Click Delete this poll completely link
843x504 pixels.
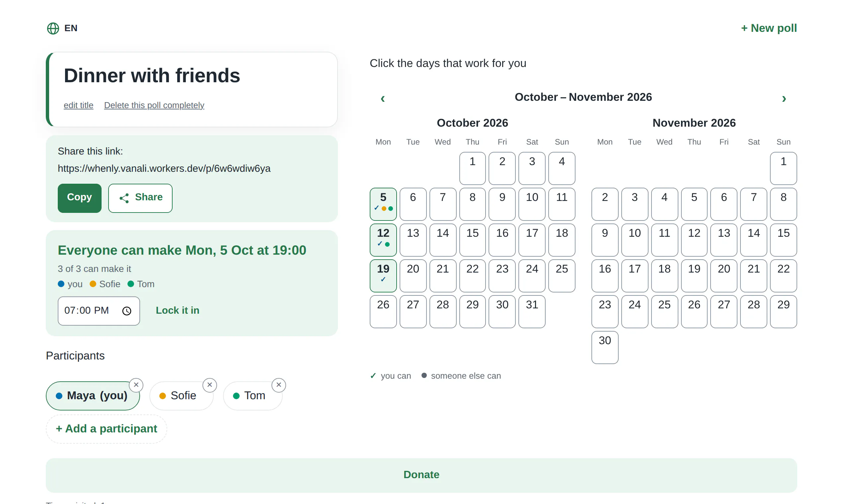pyautogui.click(x=154, y=105)
